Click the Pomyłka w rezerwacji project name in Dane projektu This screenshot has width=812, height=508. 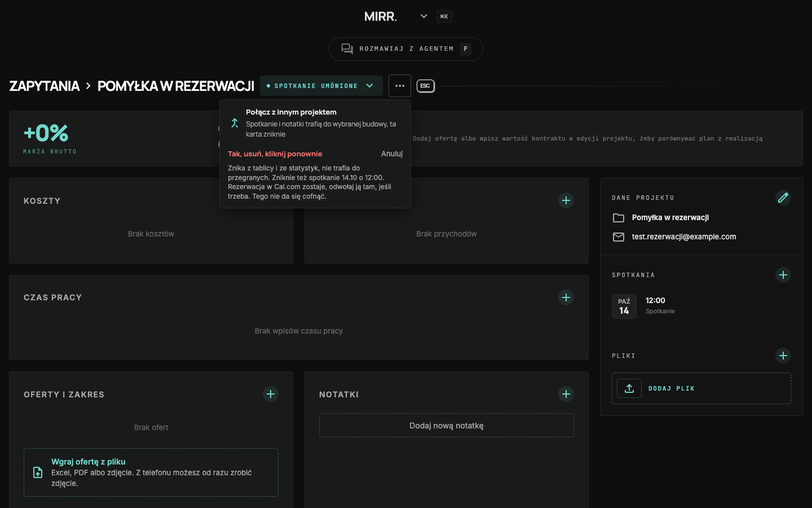click(670, 218)
